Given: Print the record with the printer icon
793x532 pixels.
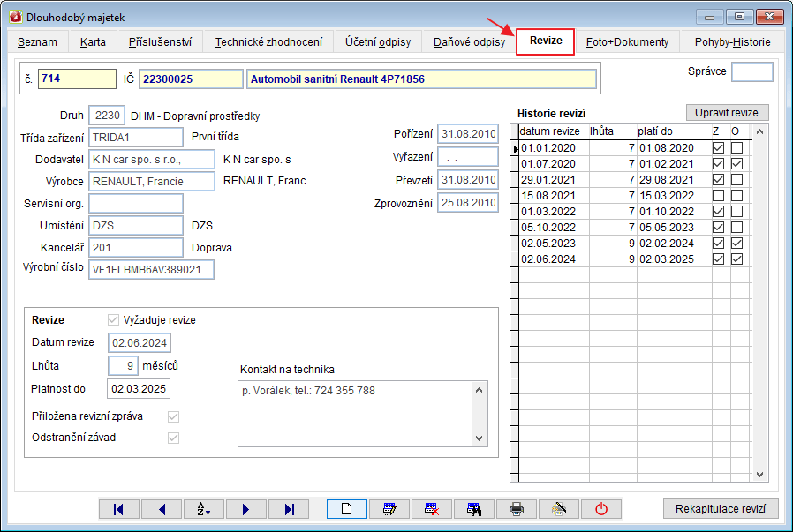Looking at the screenshot, I should pos(517,509).
